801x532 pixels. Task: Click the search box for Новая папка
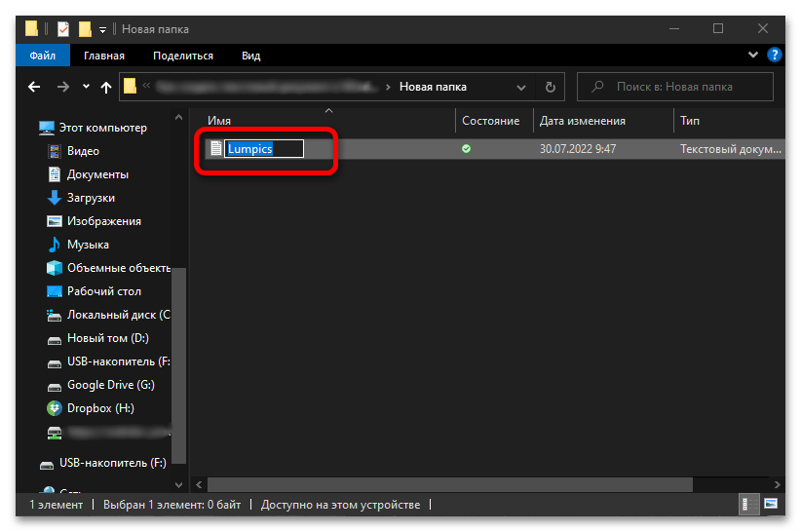pos(682,87)
